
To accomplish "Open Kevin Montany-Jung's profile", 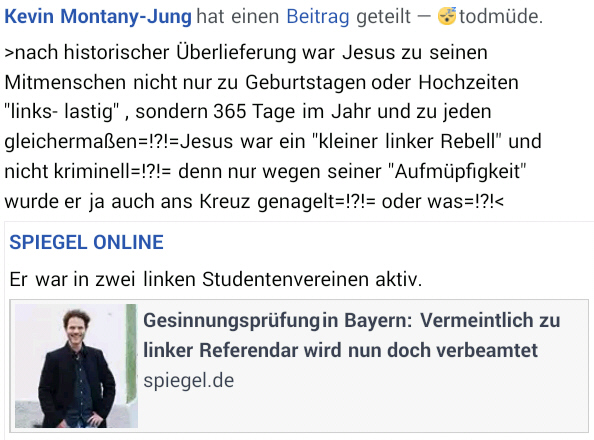I will [98, 17].
